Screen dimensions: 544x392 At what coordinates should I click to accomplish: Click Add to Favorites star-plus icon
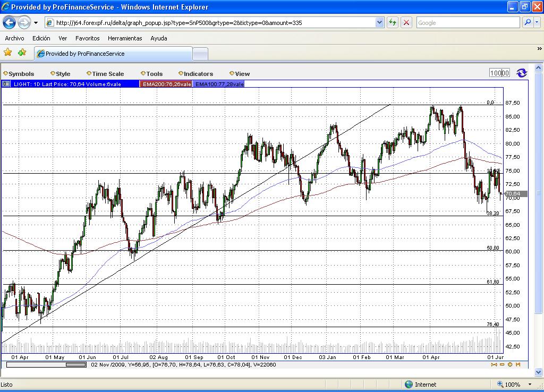pos(22,53)
